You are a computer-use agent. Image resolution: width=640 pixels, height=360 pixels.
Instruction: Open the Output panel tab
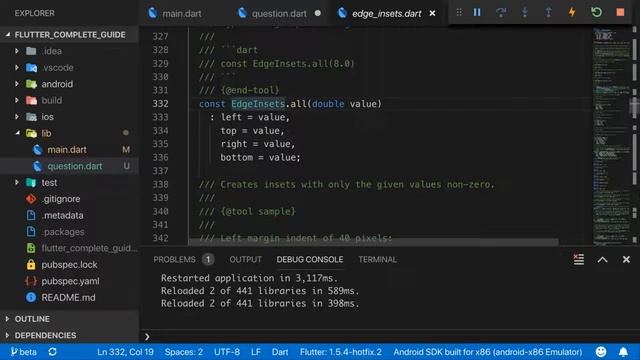click(x=245, y=260)
